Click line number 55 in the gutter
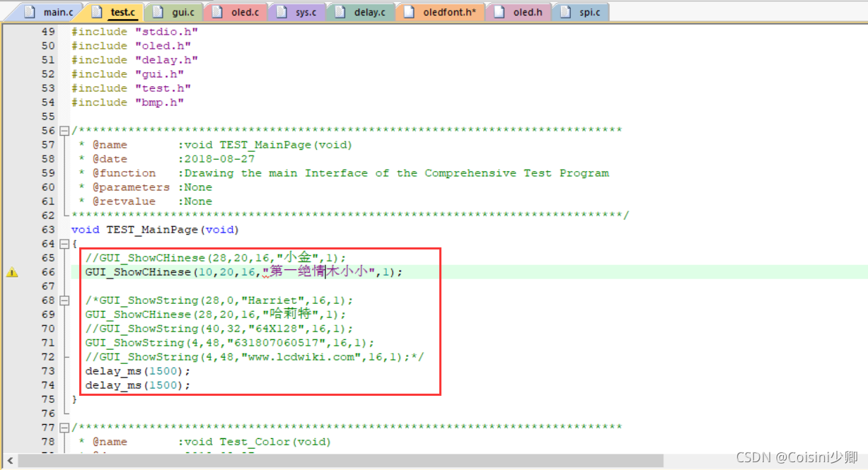 pos(47,117)
